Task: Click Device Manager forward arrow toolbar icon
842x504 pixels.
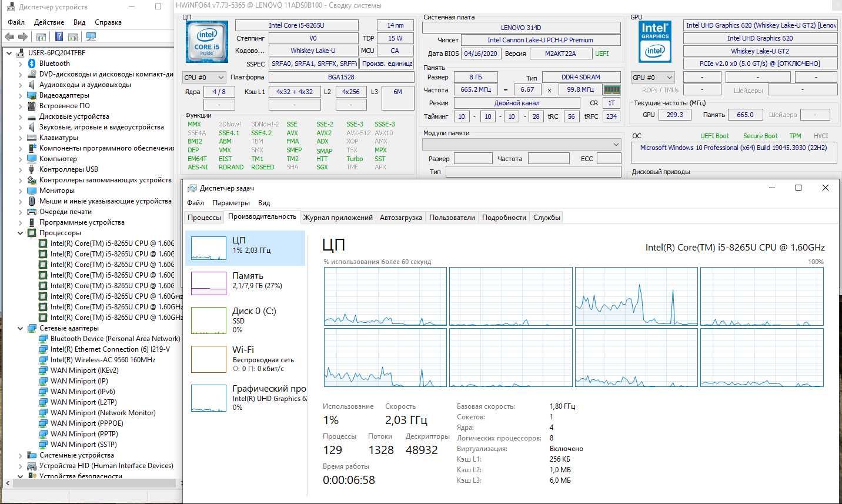Action: coord(23,36)
